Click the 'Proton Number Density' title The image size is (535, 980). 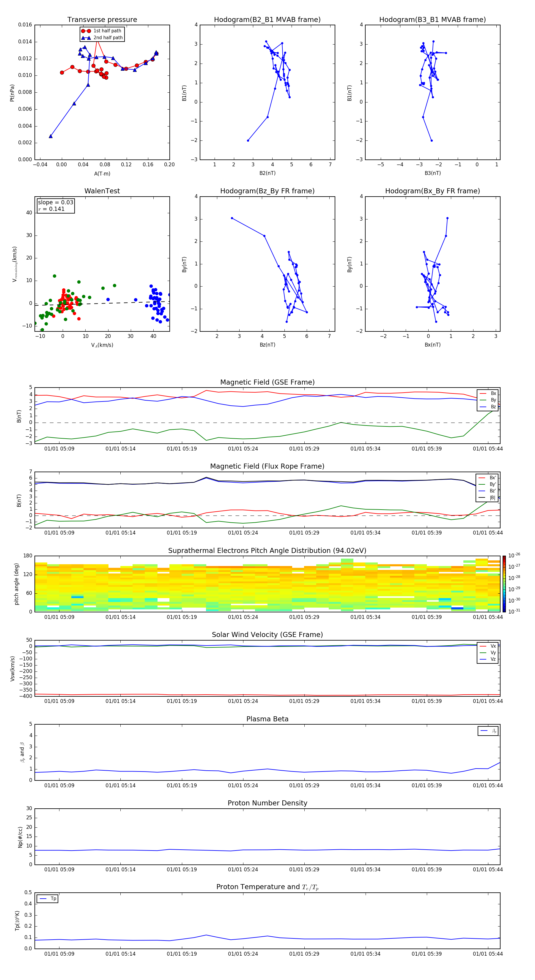267,803
